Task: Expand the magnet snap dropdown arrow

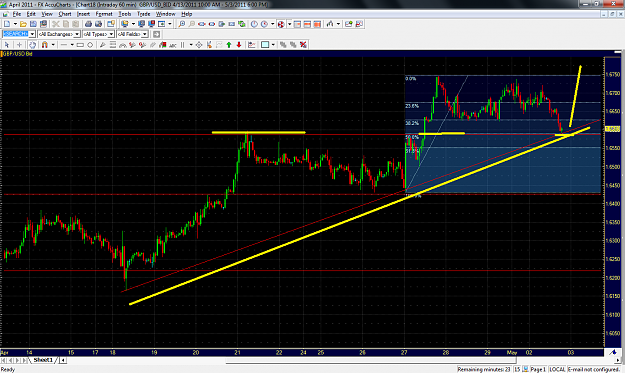Action: (53, 45)
